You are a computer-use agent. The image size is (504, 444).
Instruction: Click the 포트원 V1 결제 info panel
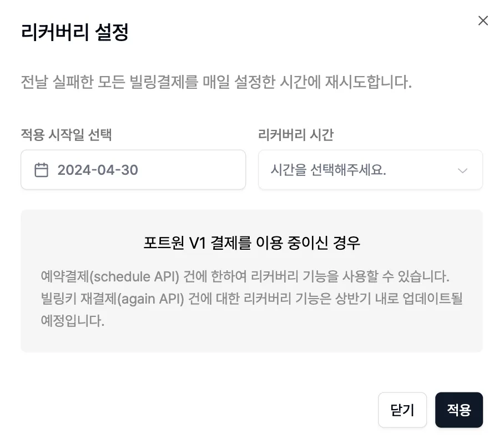[x=251, y=280]
